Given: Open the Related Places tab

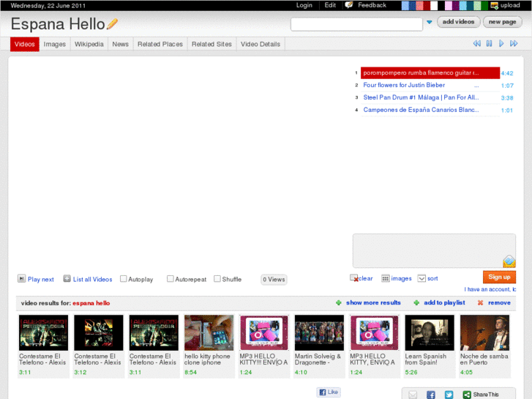Looking at the screenshot, I should [x=160, y=44].
